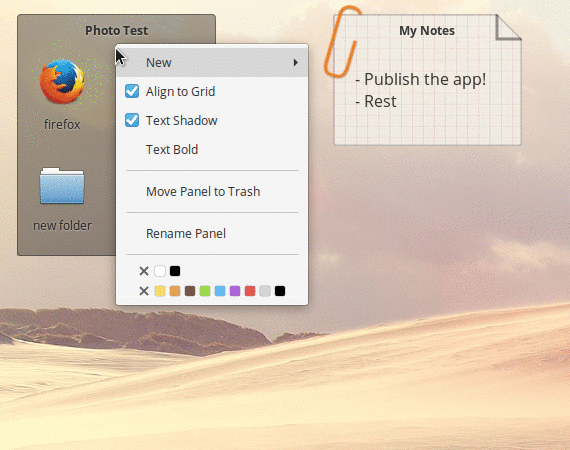This screenshot has width=570, height=450.
Task: Select Rename Panel from context menu
Action: (186, 233)
